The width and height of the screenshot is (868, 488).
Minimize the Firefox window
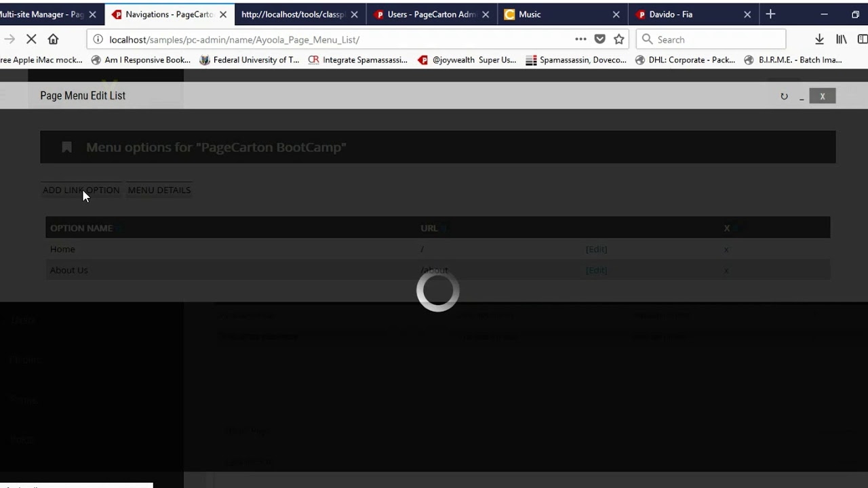824,14
